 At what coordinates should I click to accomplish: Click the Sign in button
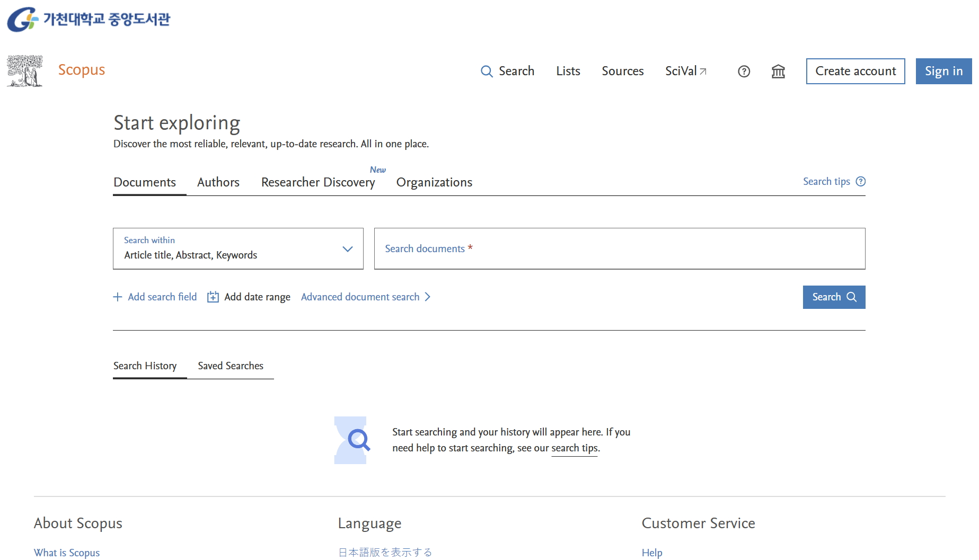tap(943, 71)
